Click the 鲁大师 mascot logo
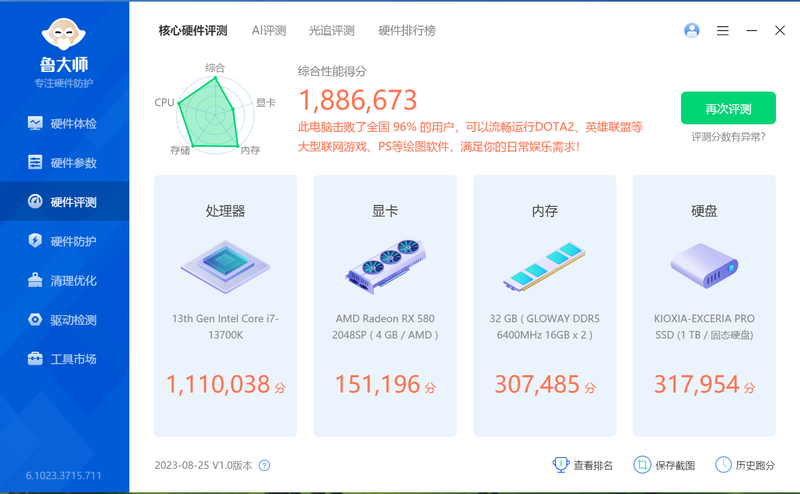Screen dimensions: 800x494 (64, 34)
